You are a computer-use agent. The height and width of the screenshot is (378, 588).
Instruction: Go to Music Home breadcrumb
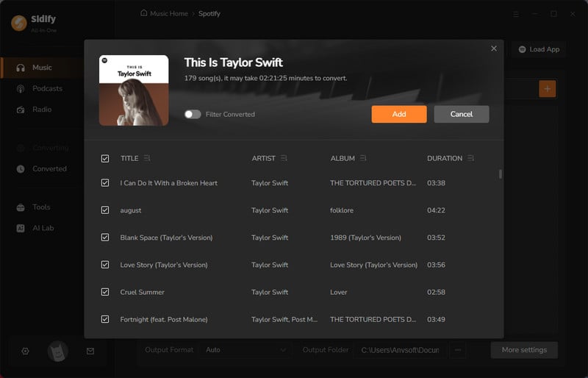pos(169,13)
